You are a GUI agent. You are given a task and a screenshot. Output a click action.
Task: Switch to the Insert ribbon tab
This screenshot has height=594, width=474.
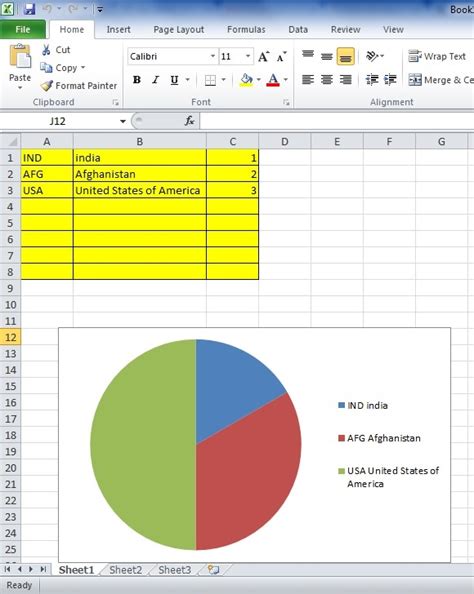pyautogui.click(x=118, y=30)
